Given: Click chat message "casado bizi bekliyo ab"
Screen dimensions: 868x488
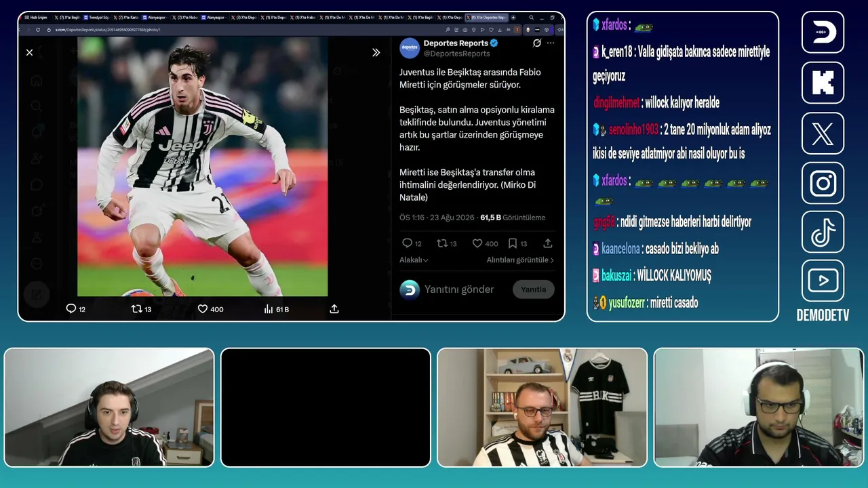Looking at the screenshot, I should [682, 249].
